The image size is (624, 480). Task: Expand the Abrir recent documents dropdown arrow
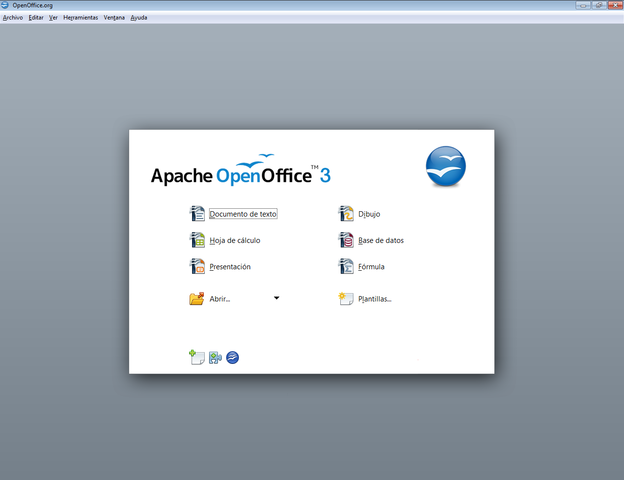pyautogui.click(x=277, y=298)
